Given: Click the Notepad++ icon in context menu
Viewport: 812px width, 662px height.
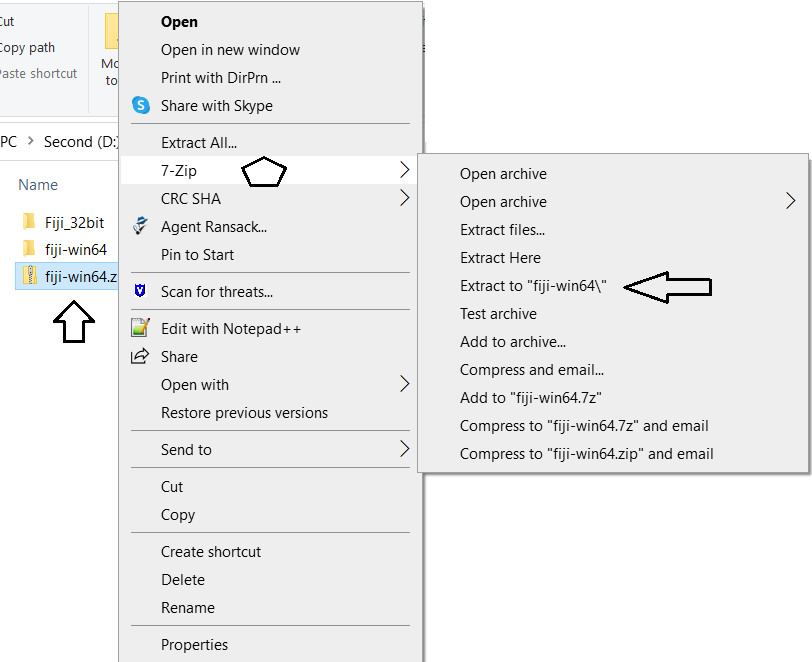Looking at the screenshot, I should coord(140,327).
